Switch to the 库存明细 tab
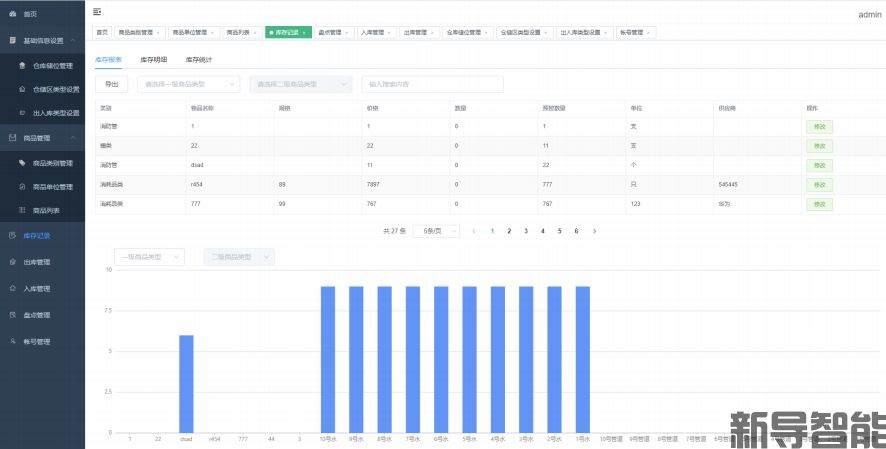The image size is (886, 449). click(x=153, y=60)
